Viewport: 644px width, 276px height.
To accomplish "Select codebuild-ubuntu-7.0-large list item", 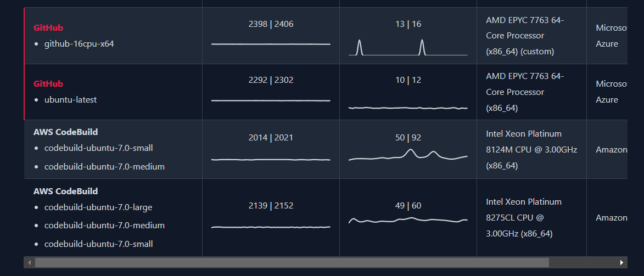I will [98, 207].
